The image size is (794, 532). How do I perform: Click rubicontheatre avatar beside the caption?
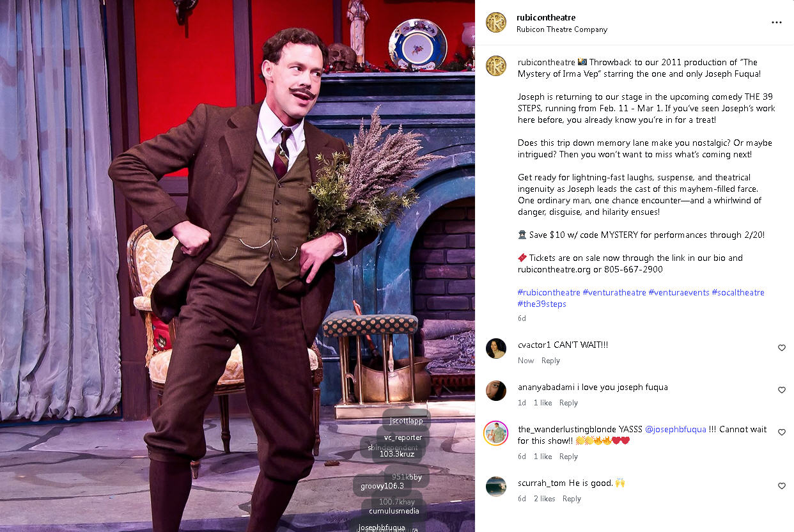[496, 66]
